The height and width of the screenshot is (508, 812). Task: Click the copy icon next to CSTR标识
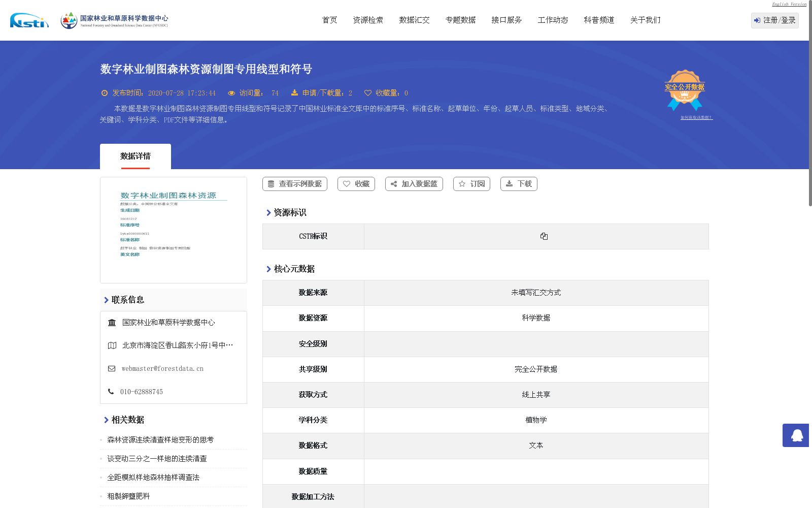[x=544, y=236]
